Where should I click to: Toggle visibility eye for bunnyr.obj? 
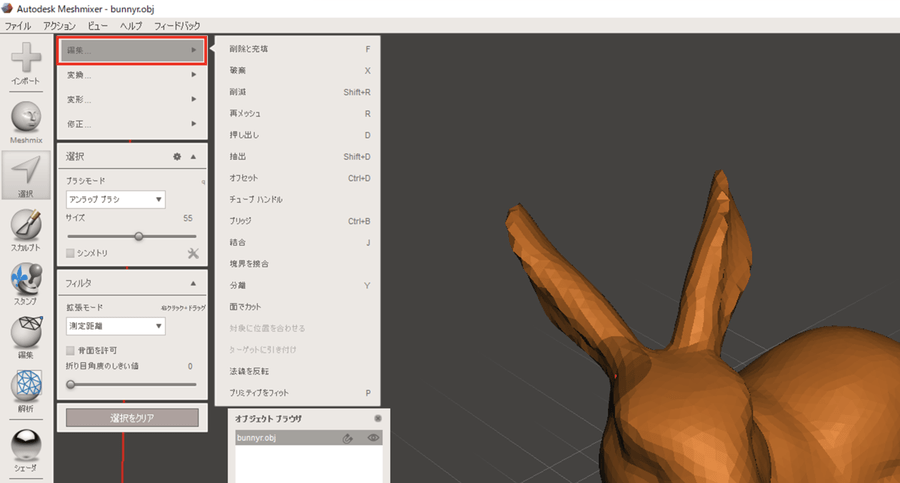click(x=373, y=438)
